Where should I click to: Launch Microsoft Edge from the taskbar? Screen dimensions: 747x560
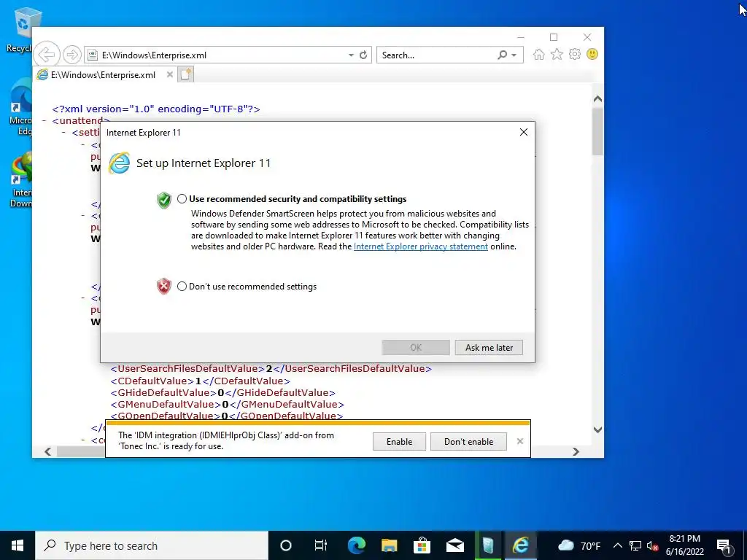[356, 545]
